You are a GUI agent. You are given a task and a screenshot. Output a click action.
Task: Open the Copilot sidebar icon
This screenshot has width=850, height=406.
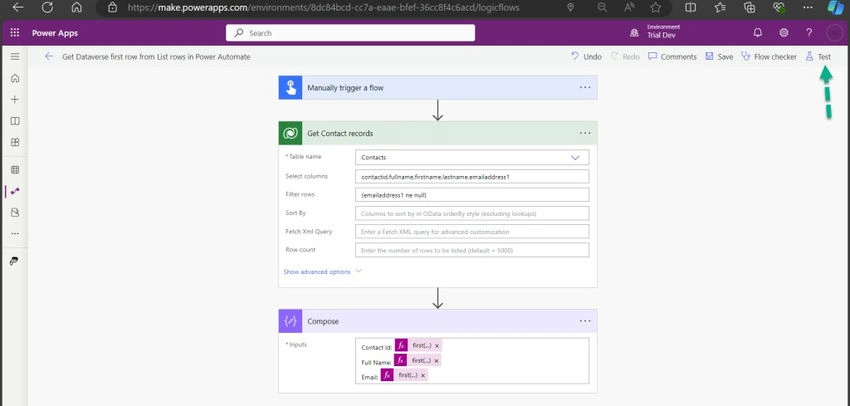[x=835, y=8]
